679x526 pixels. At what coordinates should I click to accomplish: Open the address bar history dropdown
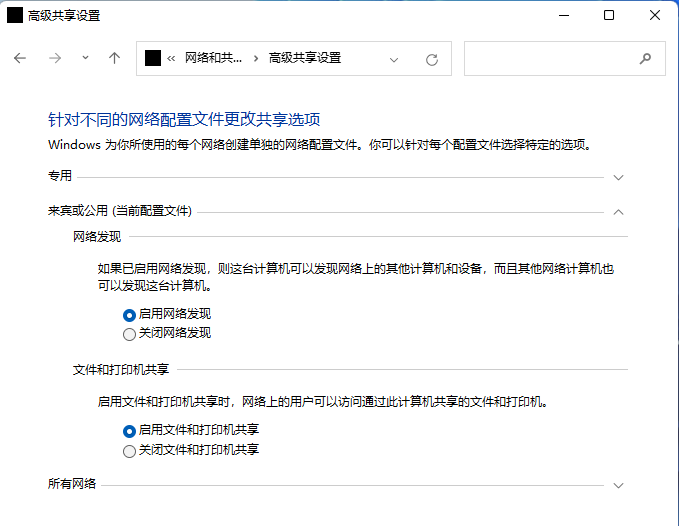coord(394,59)
